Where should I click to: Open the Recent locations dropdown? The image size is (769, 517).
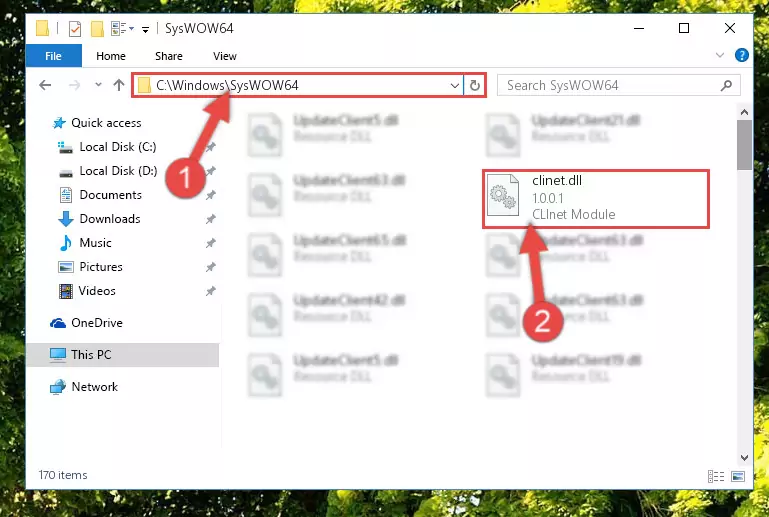pyautogui.click(x=98, y=85)
